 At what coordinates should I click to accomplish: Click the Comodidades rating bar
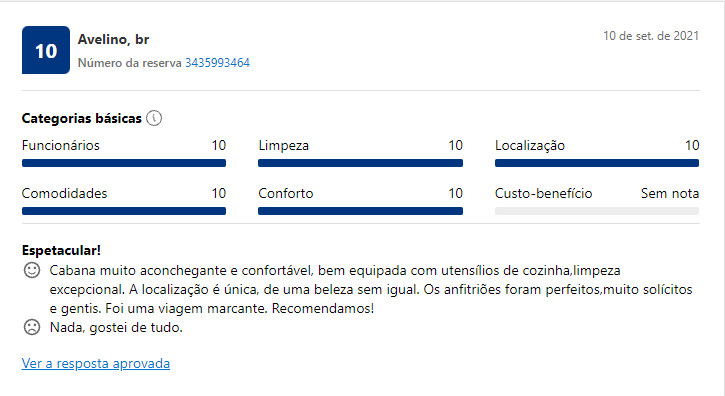[124, 211]
